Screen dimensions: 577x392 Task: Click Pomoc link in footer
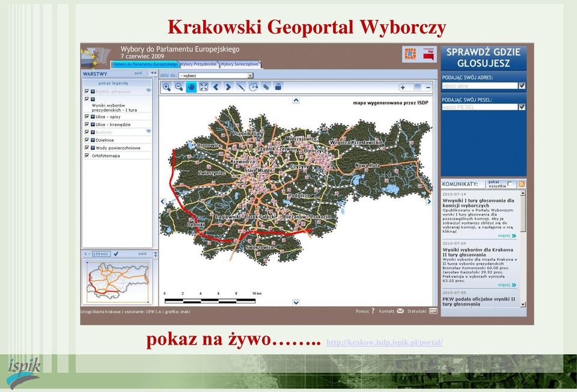click(x=362, y=311)
